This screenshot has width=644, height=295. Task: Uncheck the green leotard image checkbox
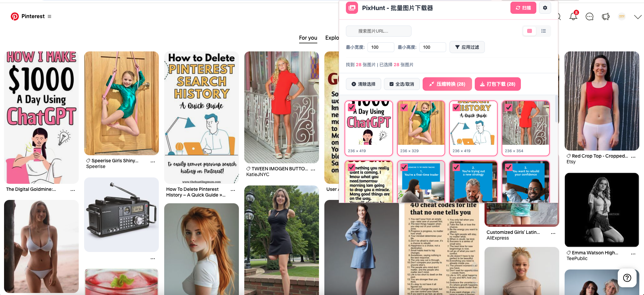coord(404,108)
